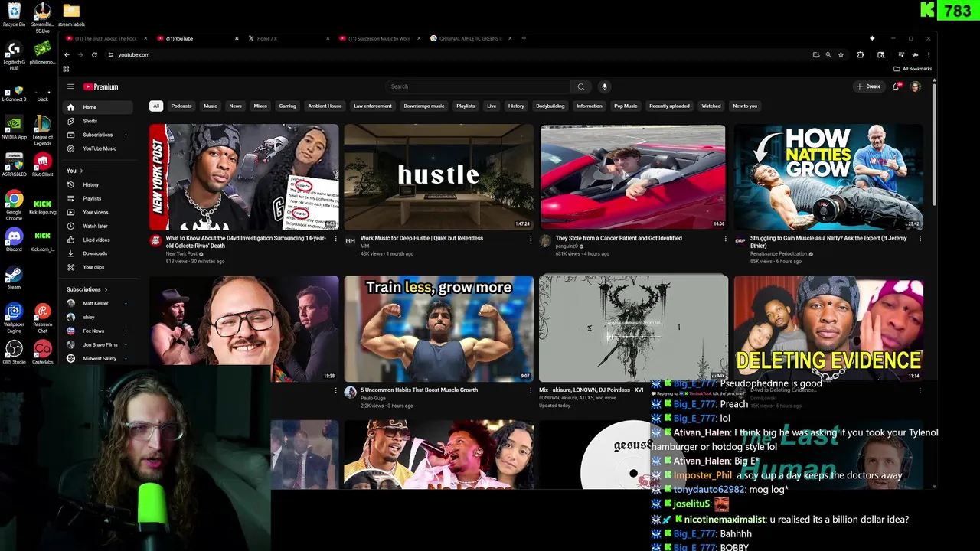
Task: Open How Natties Grow video thumbnail
Action: tap(828, 177)
